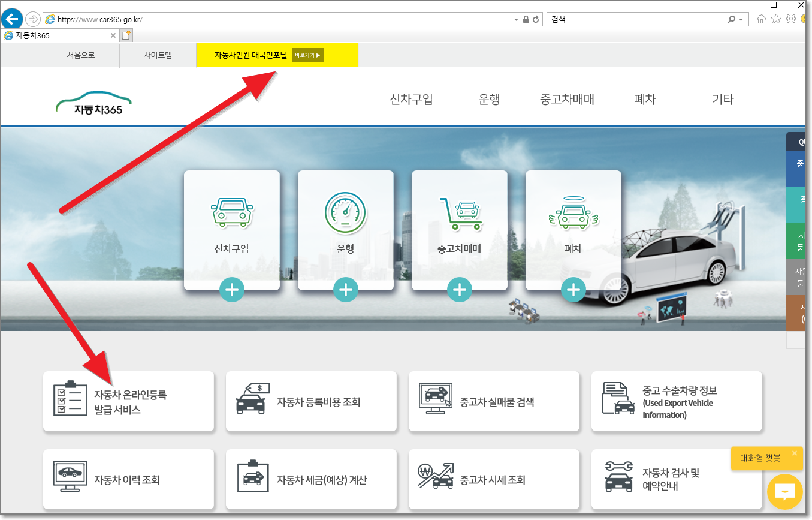Expand the plus button under 폐차

[573, 290]
